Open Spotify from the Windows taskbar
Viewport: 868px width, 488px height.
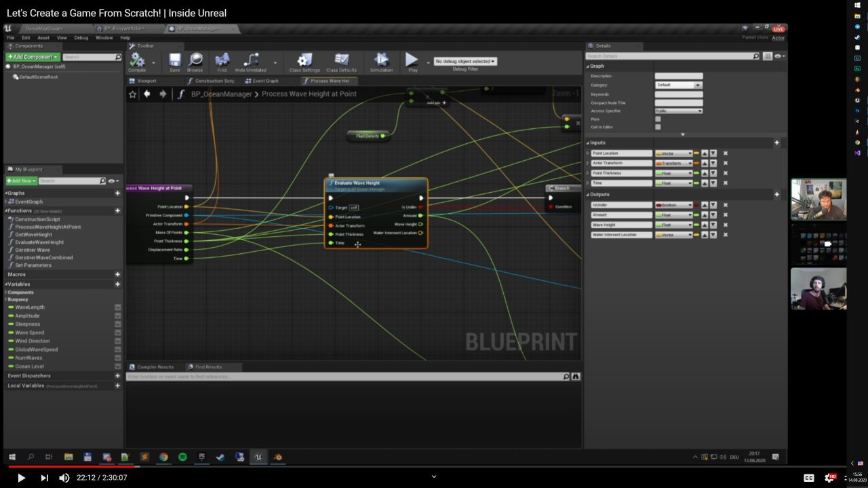(182, 457)
